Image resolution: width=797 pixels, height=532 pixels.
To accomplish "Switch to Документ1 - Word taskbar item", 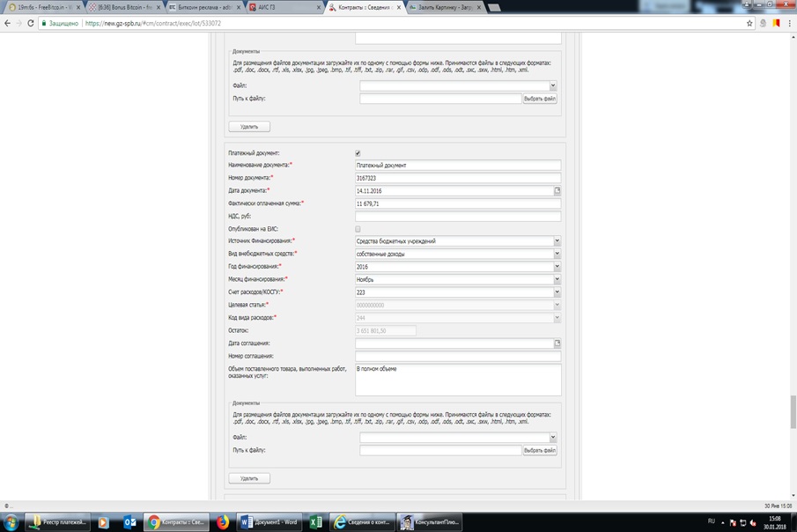I will 269,522.
